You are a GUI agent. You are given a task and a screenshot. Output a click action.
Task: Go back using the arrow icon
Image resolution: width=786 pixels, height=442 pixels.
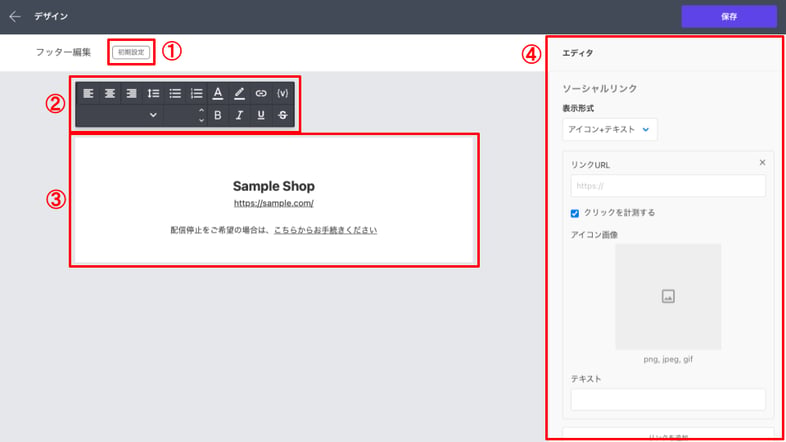pyautogui.click(x=15, y=17)
